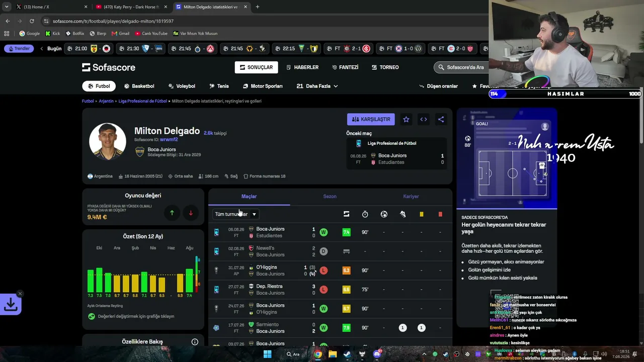The height and width of the screenshot is (362, 644).
Task: Open the Tüm turnuvalar tournament filter dropdown
Action: click(236, 214)
